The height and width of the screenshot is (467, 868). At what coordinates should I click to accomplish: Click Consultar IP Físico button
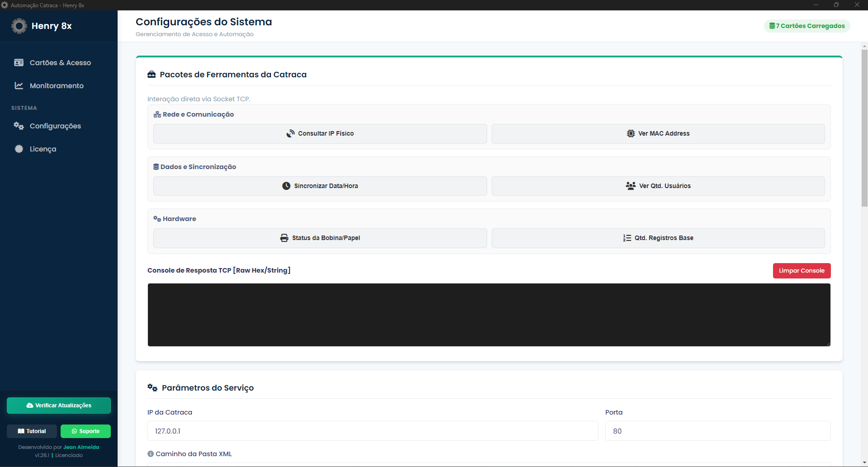320,134
